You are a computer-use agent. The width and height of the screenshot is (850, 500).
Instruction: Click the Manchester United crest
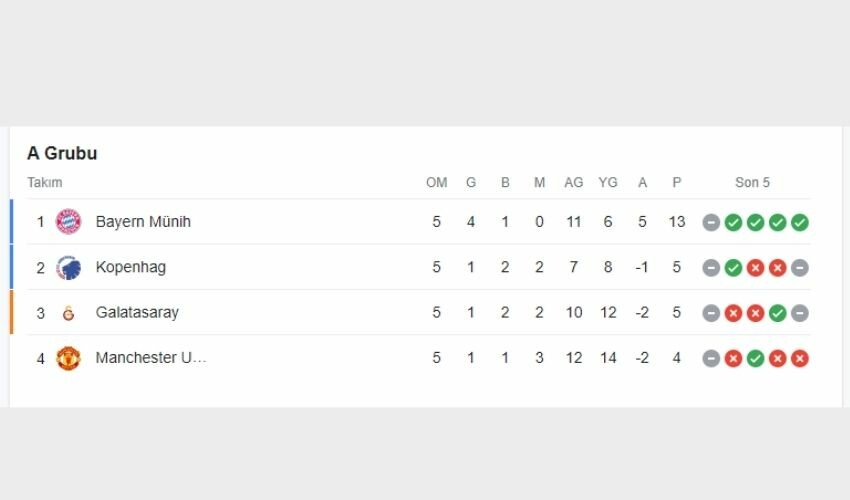pos(68,358)
